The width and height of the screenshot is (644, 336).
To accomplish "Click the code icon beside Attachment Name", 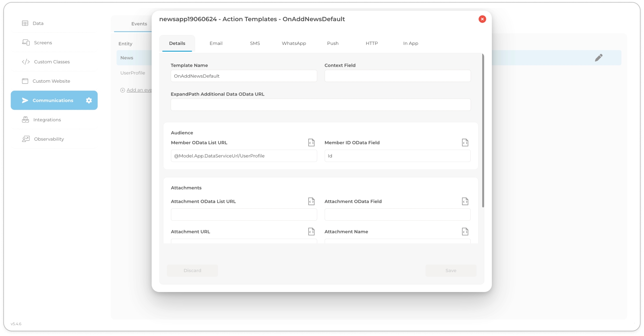I will point(465,231).
